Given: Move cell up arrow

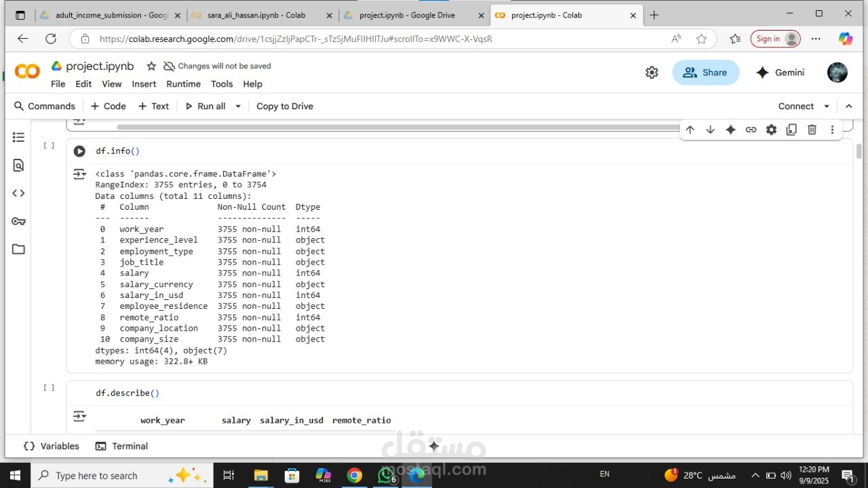Looking at the screenshot, I should 690,130.
